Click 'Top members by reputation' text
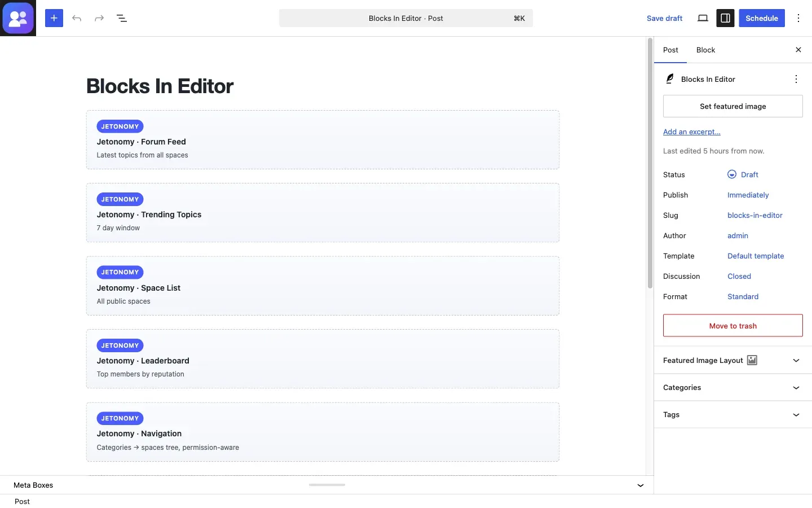The image size is (812, 508). click(140, 374)
